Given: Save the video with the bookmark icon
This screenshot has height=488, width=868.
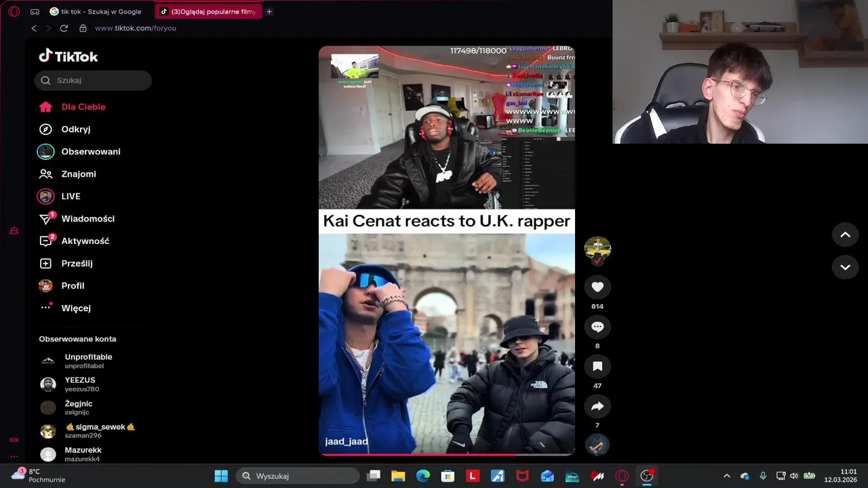Looking at the screenshot, I should 597,367.
